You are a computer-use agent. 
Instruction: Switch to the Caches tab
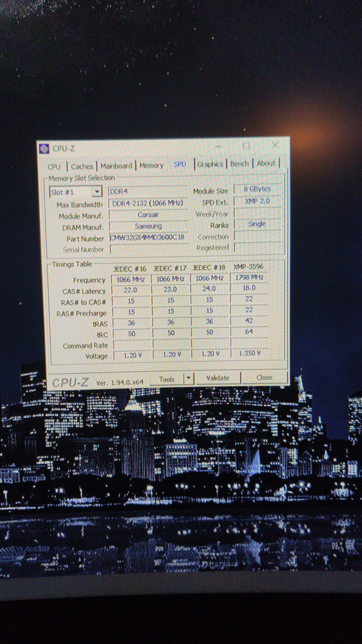pyautogui.click(x=82, y=166)
